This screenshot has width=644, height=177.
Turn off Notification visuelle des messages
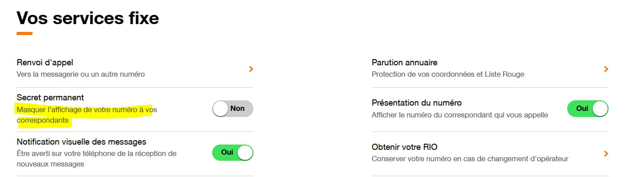coord(232,152)
